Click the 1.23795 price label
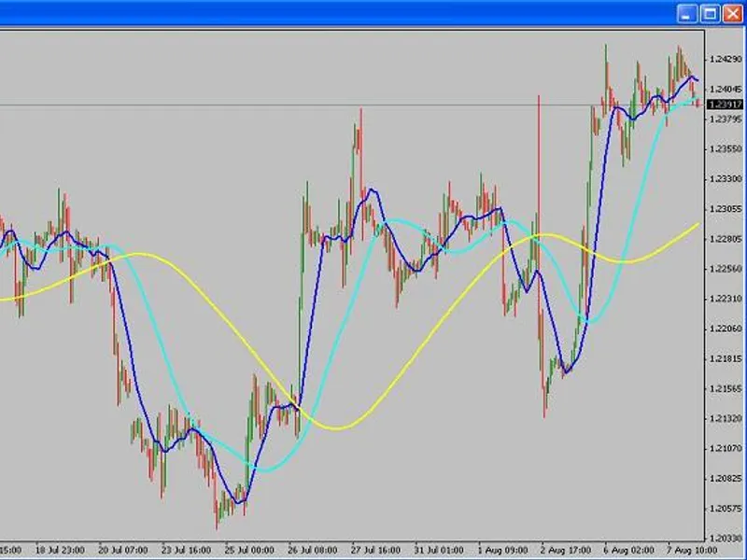The width and height of the screenshot is (747, 560). click(x=726, y=119)
